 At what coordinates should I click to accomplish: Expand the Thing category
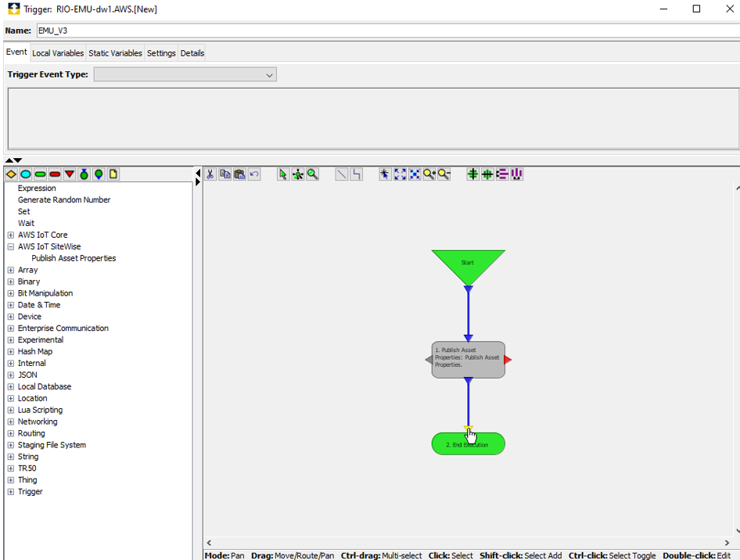click(x=11, y=479)
